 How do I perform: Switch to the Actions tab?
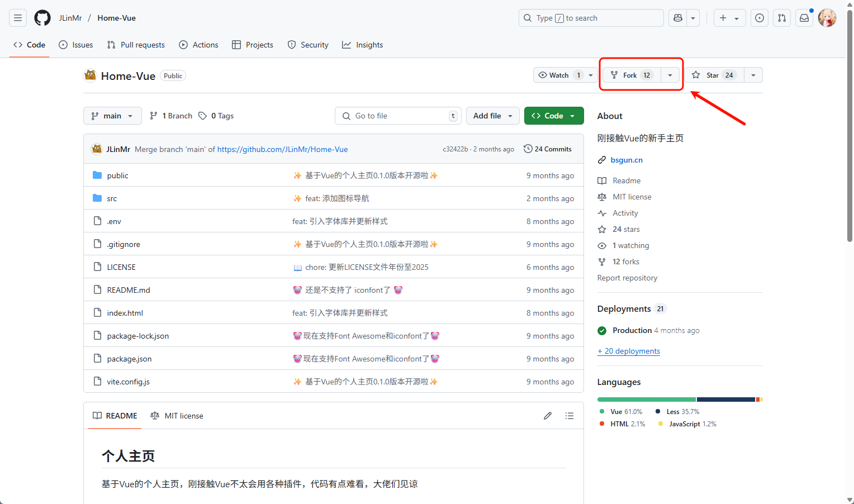pos(198,45)
